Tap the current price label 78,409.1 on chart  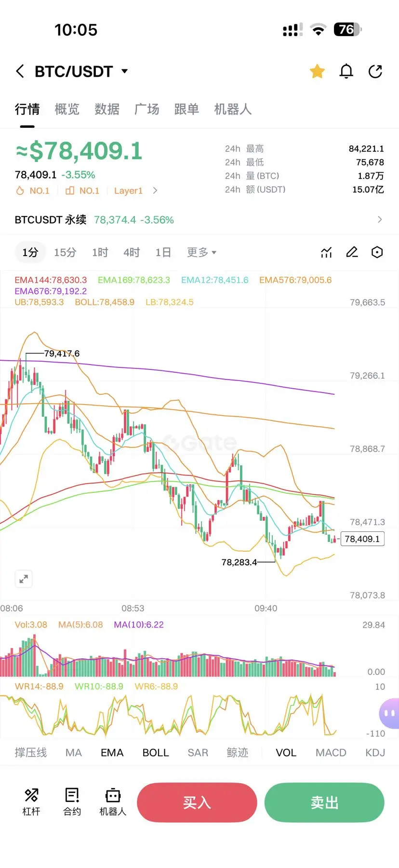362,539
